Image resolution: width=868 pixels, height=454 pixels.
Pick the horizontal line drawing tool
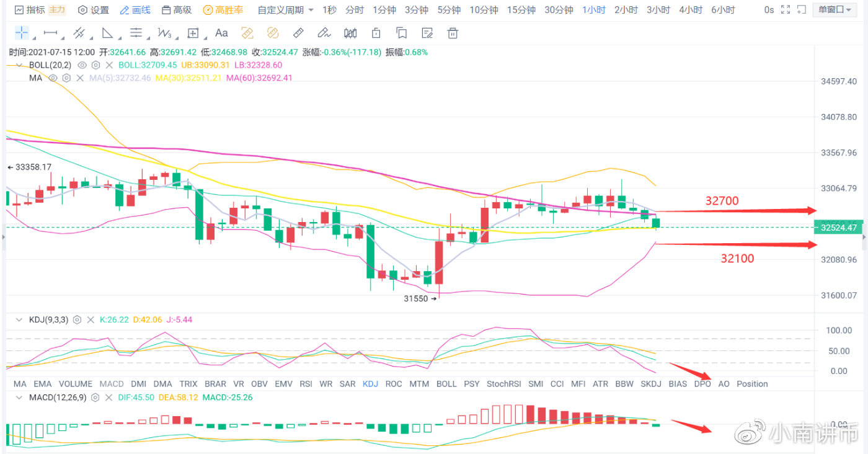tap(51, 33)
